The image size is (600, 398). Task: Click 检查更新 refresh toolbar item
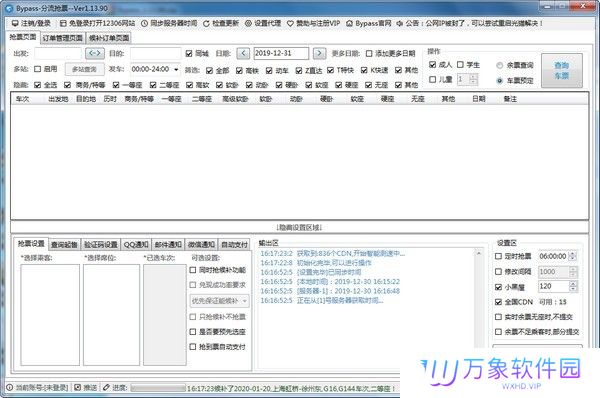click(x=221, y=23)
